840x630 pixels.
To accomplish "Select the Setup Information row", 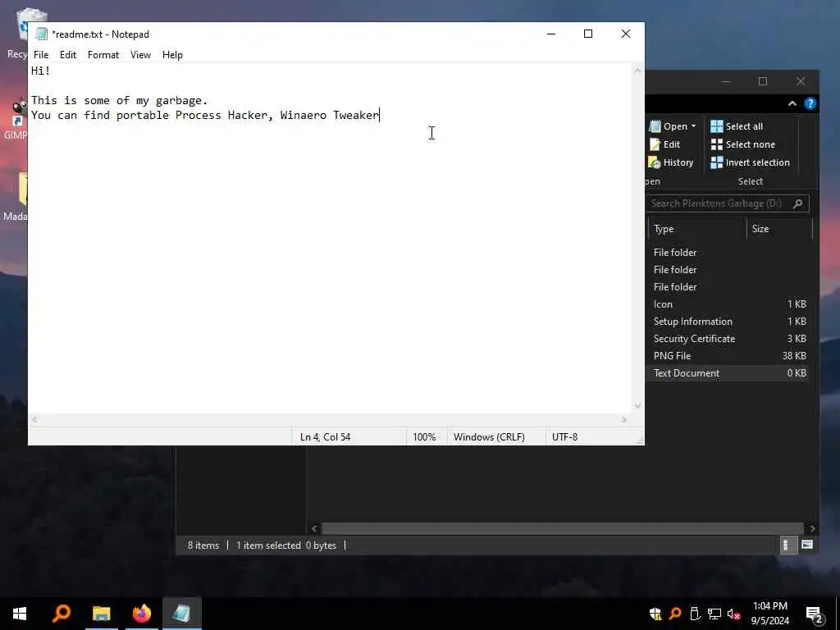I will (x=728, y=322).
